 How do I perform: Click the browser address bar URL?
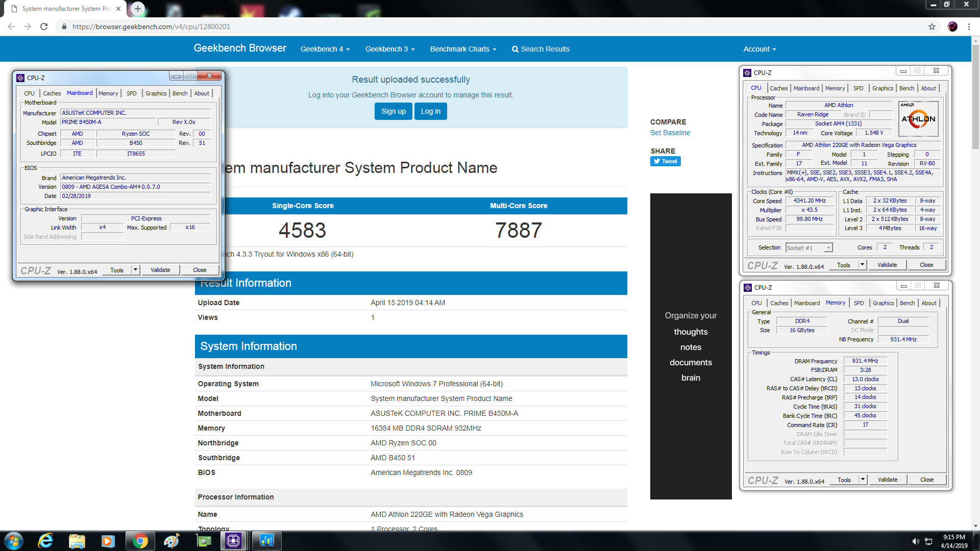pyautogui.click(x=151, y=27)
